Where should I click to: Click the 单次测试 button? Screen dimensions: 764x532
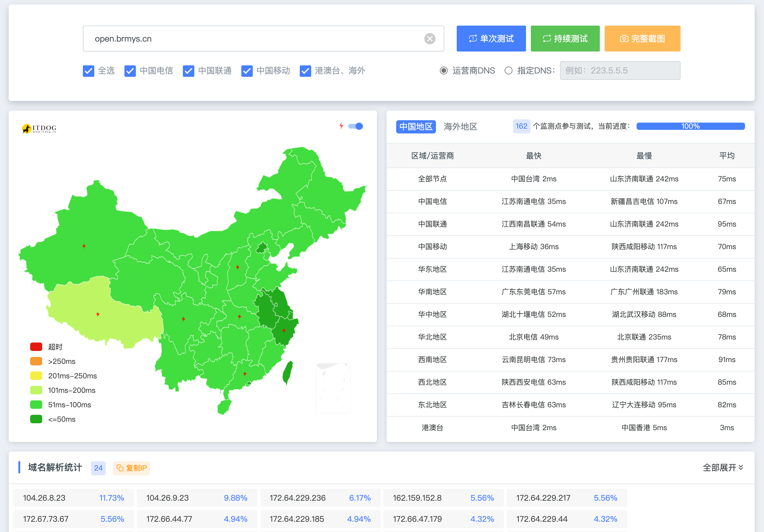pos(491,39)
